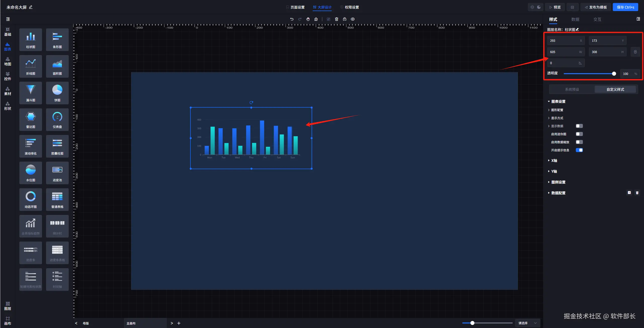Image resolution: width=644 pixels, height=328 pixels.
Task: Click the 发布为模板 button
Action: [595, 7]
